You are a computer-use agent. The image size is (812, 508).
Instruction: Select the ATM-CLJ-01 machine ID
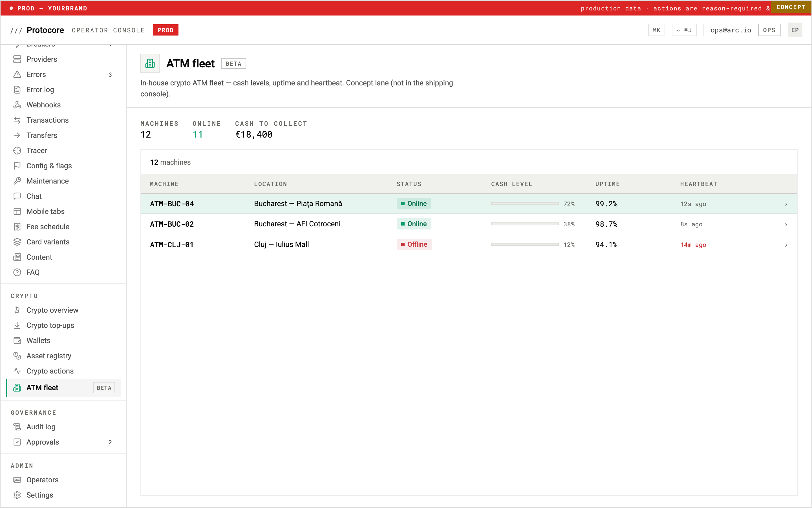172,245
